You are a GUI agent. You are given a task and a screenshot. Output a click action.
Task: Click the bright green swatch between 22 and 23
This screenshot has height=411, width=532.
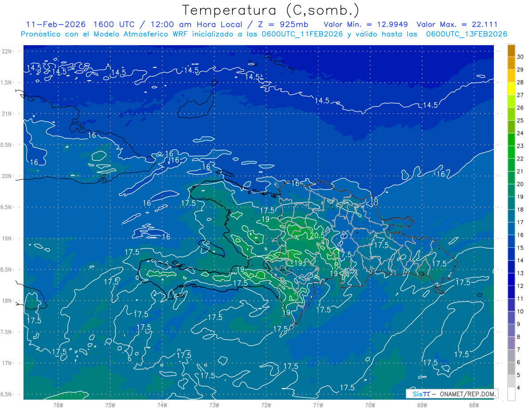coord(511,152)
